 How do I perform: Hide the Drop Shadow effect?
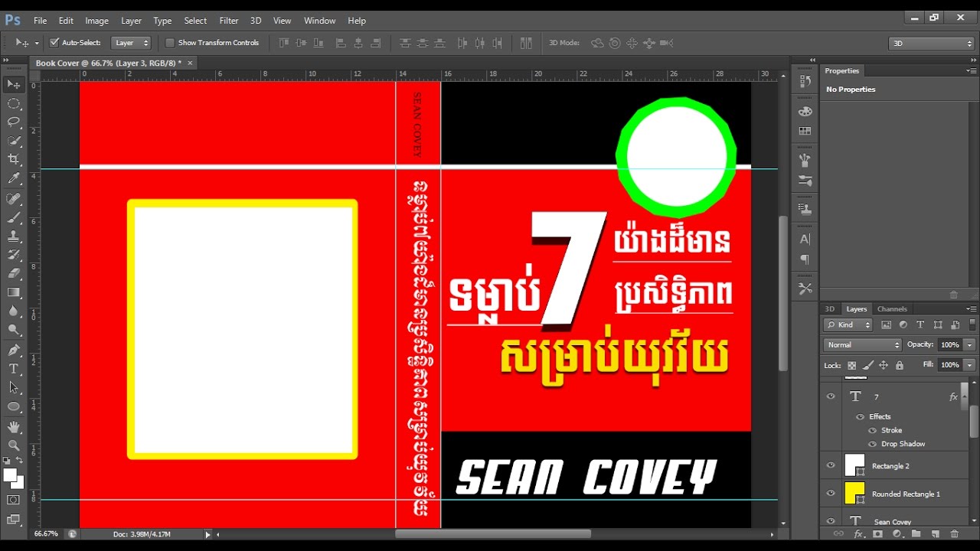872,444
